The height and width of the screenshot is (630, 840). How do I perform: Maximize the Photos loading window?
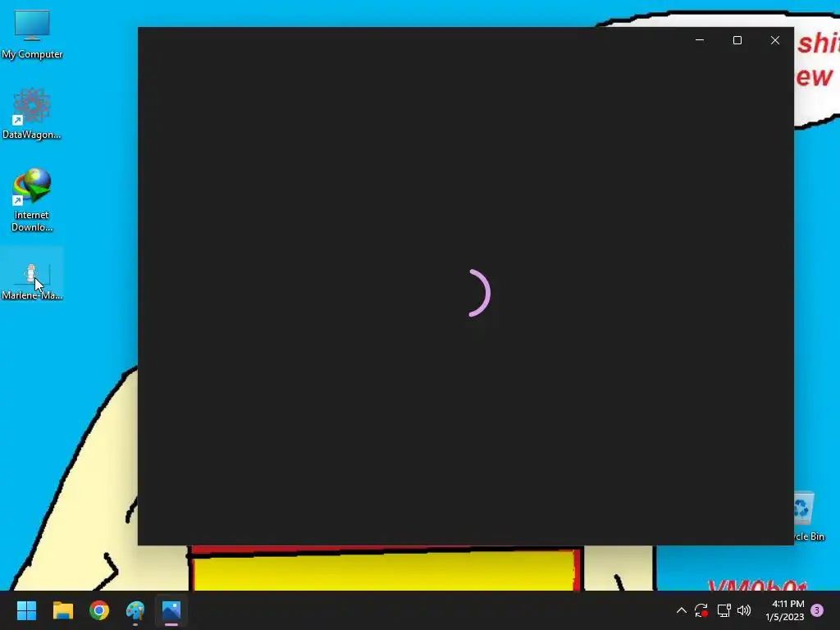pos(737,40)
